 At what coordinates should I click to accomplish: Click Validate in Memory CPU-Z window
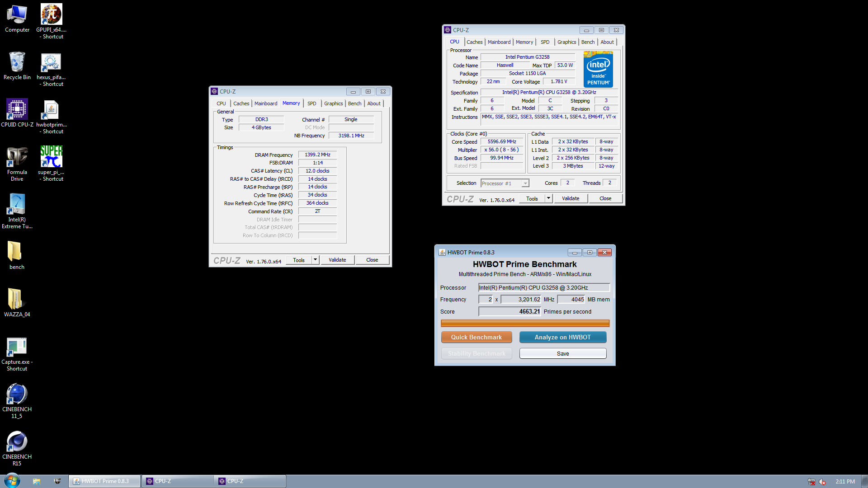click(337, 260)
